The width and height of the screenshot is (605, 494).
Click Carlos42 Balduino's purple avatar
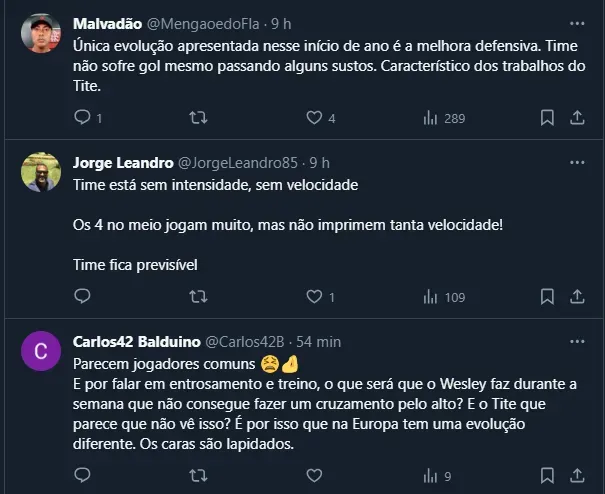tap(41, 352)
